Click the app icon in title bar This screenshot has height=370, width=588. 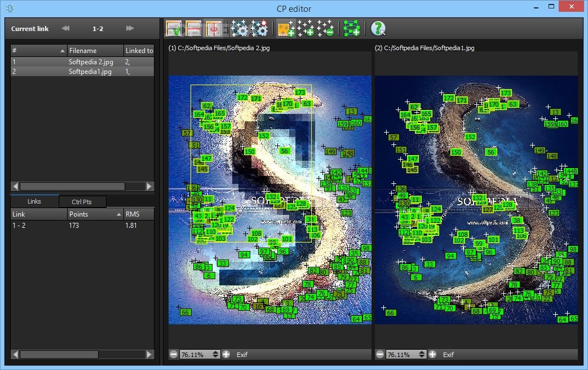coord(10,8)
